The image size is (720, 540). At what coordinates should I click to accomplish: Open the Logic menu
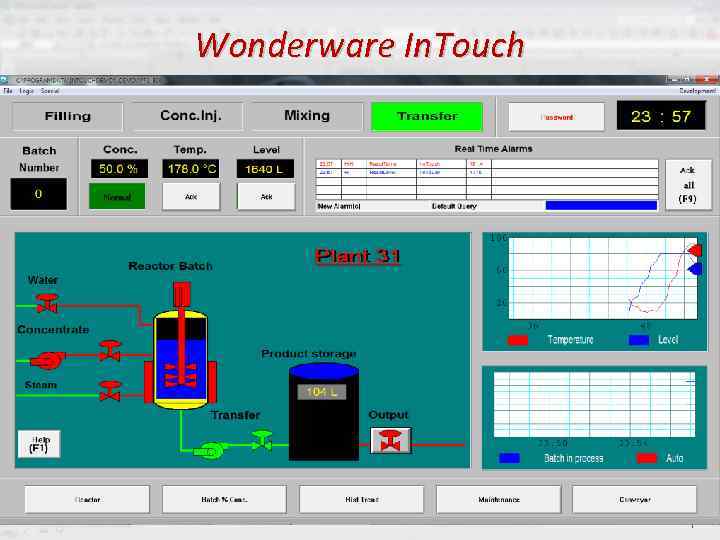point(27,91)
